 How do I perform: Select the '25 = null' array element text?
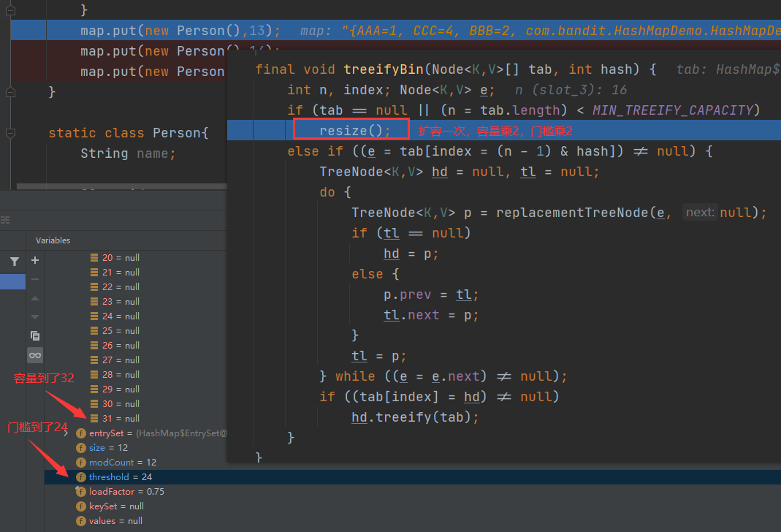(x=121, y=331)
